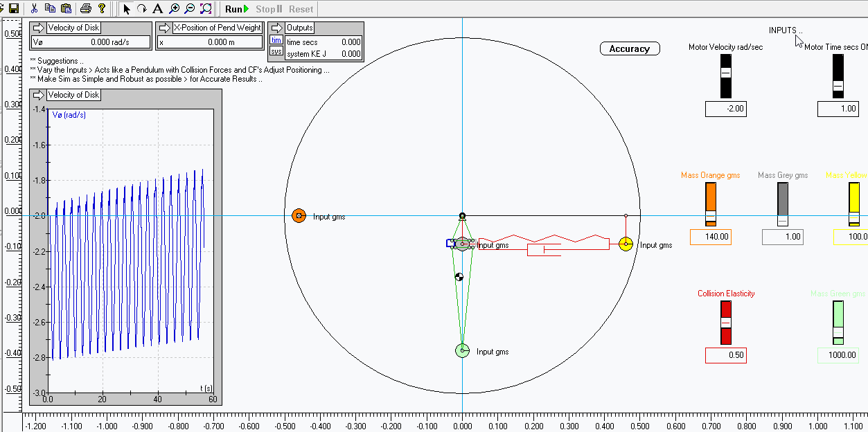
Task: Click the '** Suggestions ..' text line
Action: [57, 61]
